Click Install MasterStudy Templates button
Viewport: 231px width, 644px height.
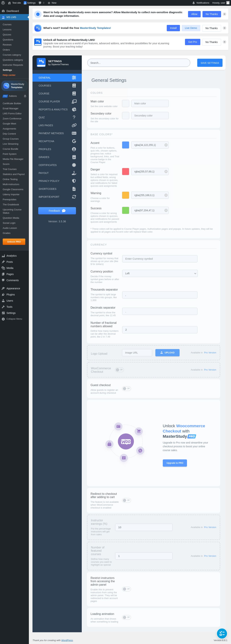coord(173,28)
